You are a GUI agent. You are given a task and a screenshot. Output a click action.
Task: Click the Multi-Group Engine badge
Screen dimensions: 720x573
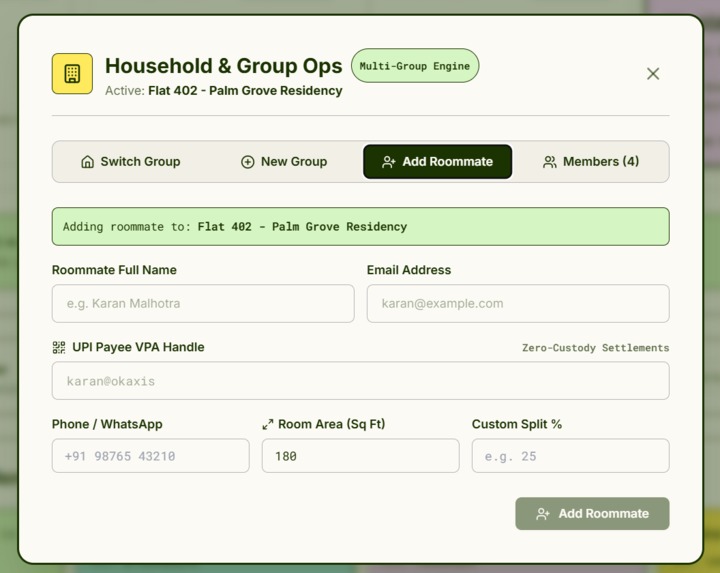415,66
